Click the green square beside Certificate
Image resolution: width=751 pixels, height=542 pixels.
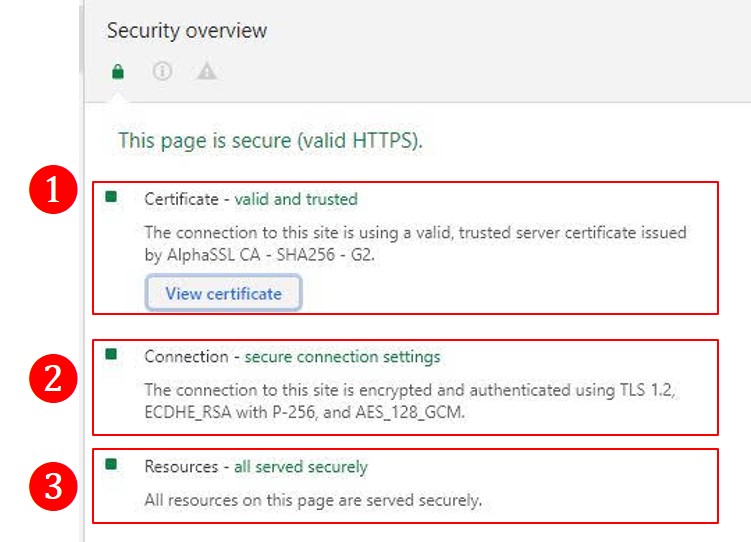point(111,196)
